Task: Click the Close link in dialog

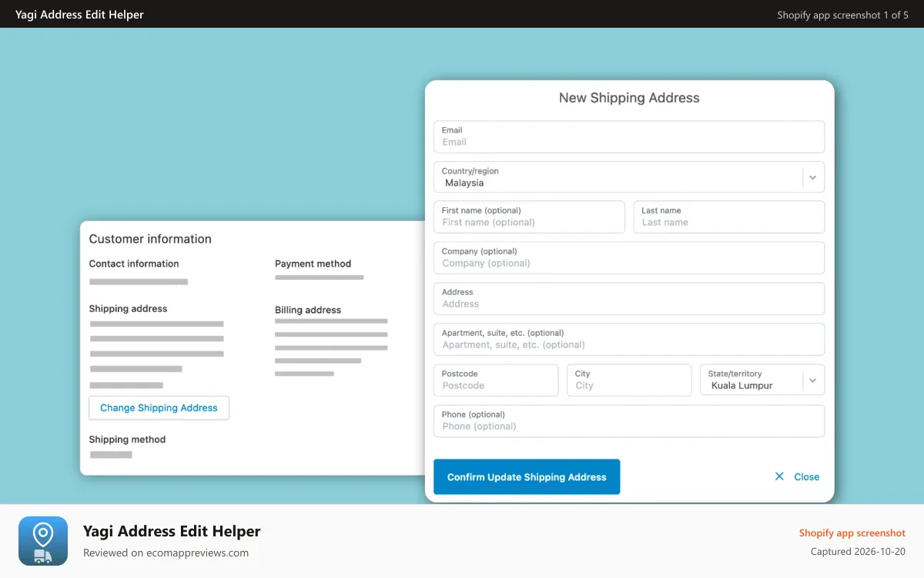Action: [x=806, y=477]
